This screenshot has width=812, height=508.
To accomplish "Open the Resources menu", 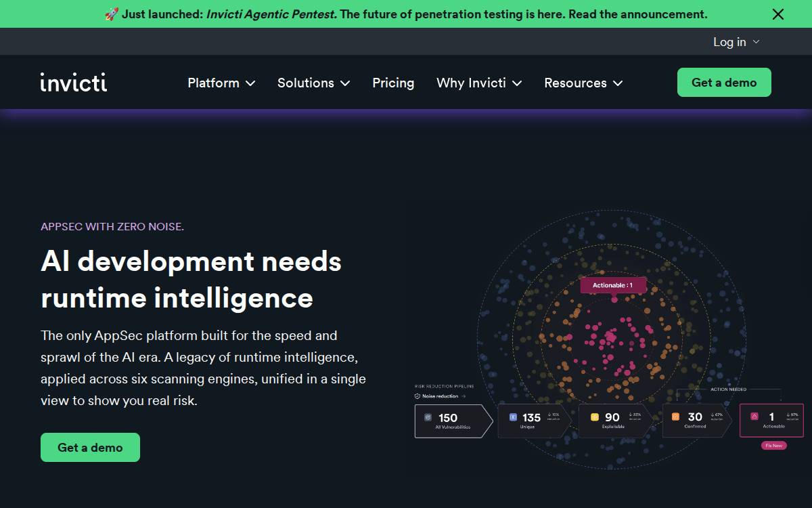I will [583, 83].
